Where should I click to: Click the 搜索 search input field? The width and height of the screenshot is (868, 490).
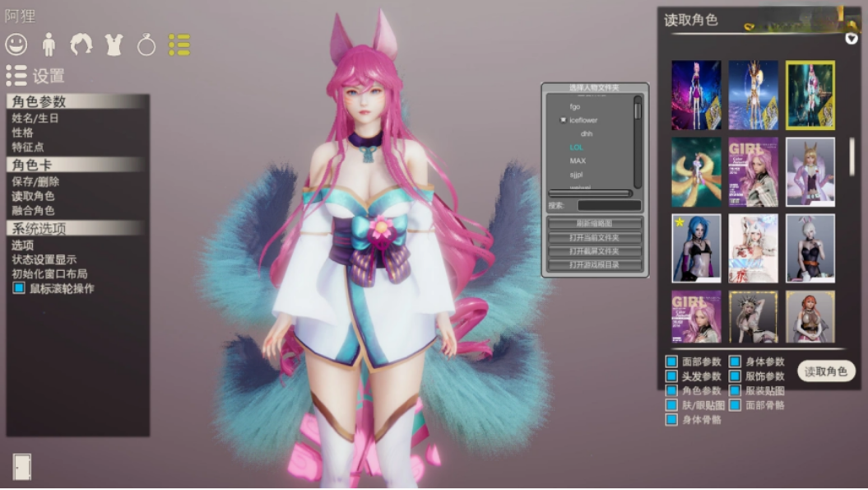coord(608,205)
